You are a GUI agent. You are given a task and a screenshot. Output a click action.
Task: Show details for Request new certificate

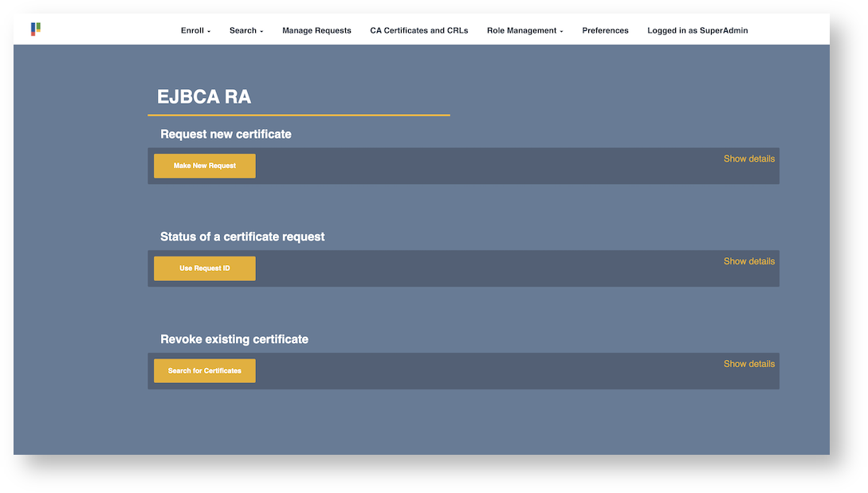(749, 158)
